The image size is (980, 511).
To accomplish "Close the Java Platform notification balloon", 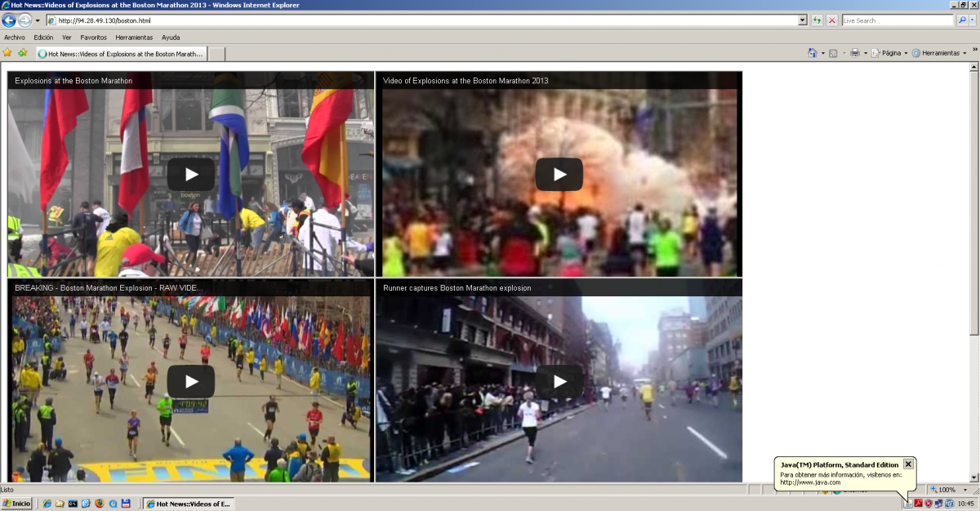I will (x=908, y=464).
